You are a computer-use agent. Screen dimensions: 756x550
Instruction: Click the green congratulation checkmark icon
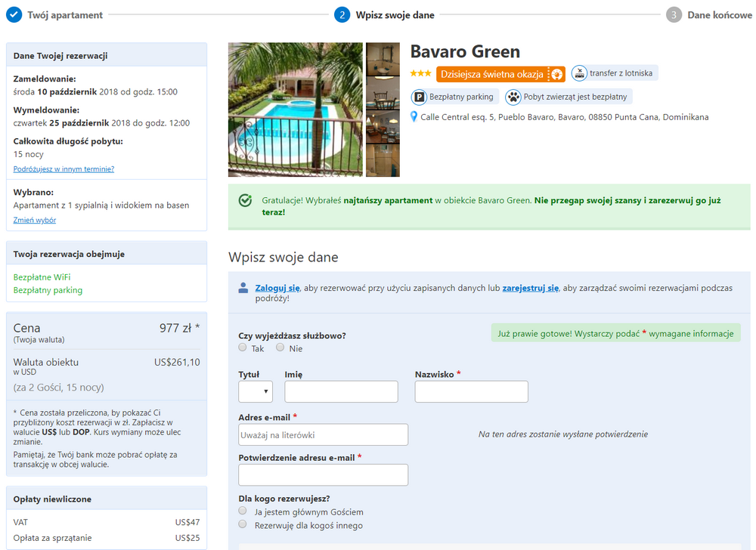(x=246, y=200)
